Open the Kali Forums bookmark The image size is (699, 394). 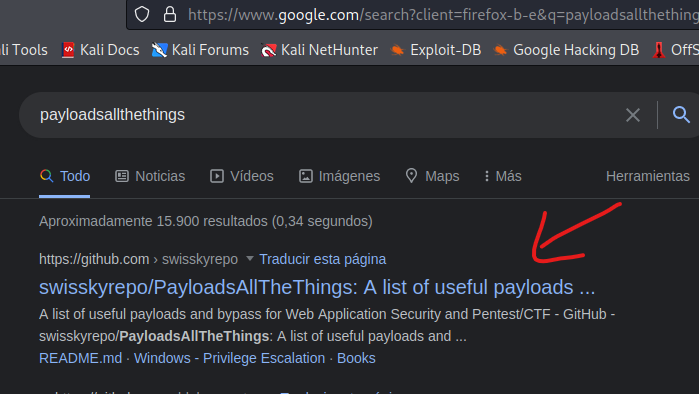[200, 50]
